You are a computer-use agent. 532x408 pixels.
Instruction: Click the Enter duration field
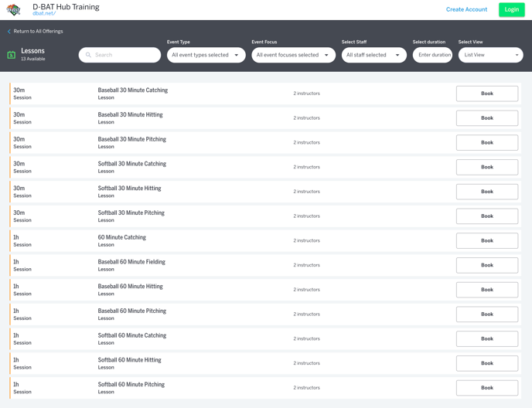pos(432,55)
